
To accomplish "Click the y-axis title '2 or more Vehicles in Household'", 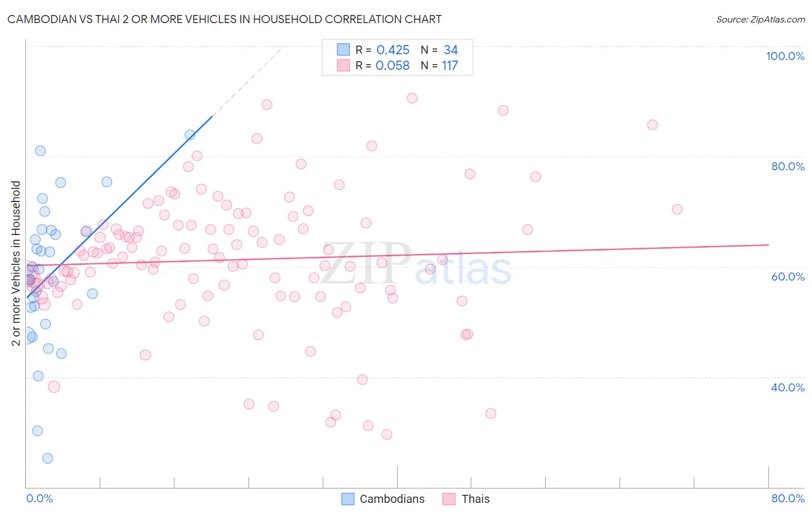I will 16,263.
